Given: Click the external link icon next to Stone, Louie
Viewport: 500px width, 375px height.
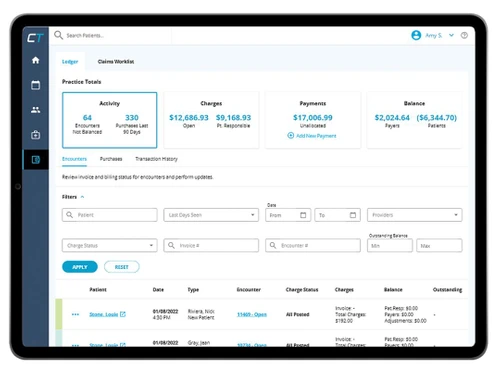Looking at the screenshot, I should coord(123,314).
